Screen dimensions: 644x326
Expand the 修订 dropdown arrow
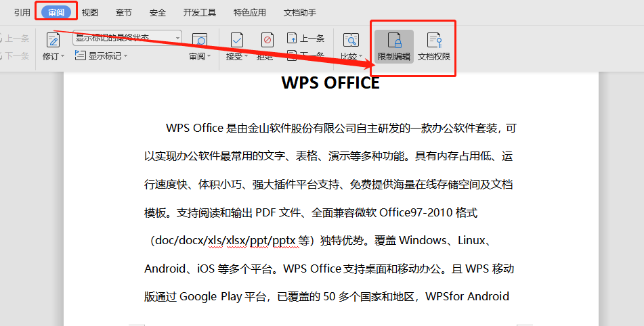(x=63, y=56)
